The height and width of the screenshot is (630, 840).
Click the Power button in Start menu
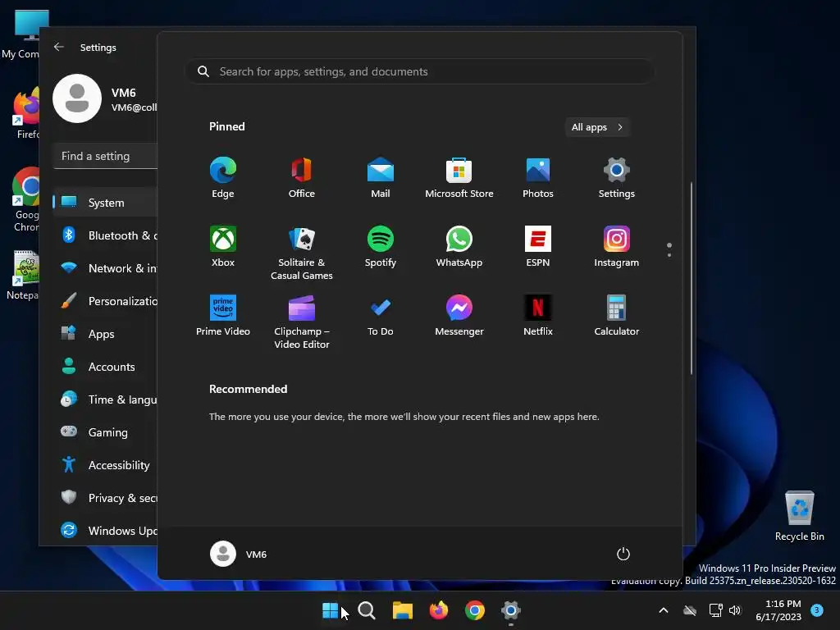[x=623, y=554]
